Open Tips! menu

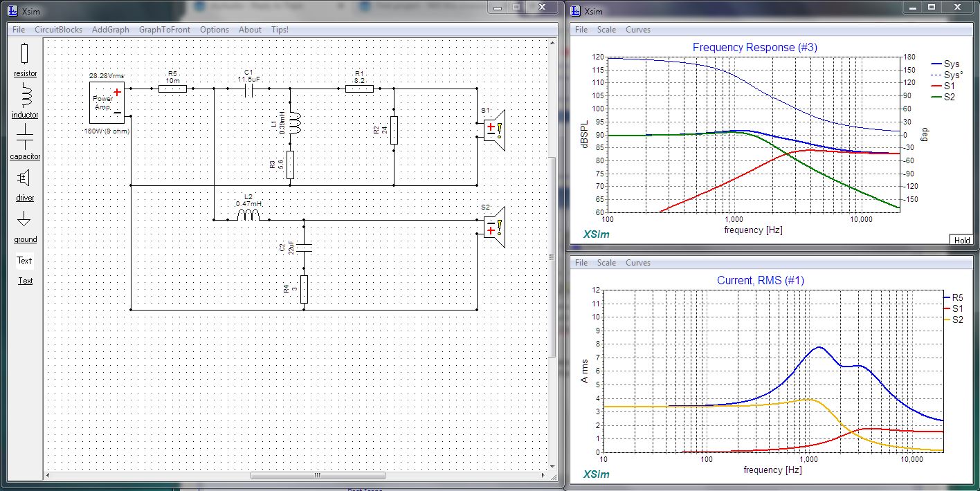click(280, 30)
